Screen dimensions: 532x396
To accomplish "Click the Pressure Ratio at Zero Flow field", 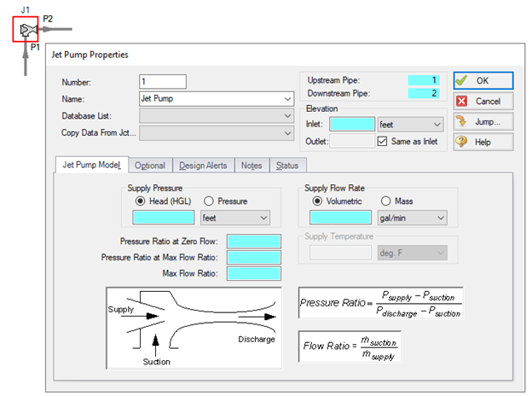I will pos(253,242).
